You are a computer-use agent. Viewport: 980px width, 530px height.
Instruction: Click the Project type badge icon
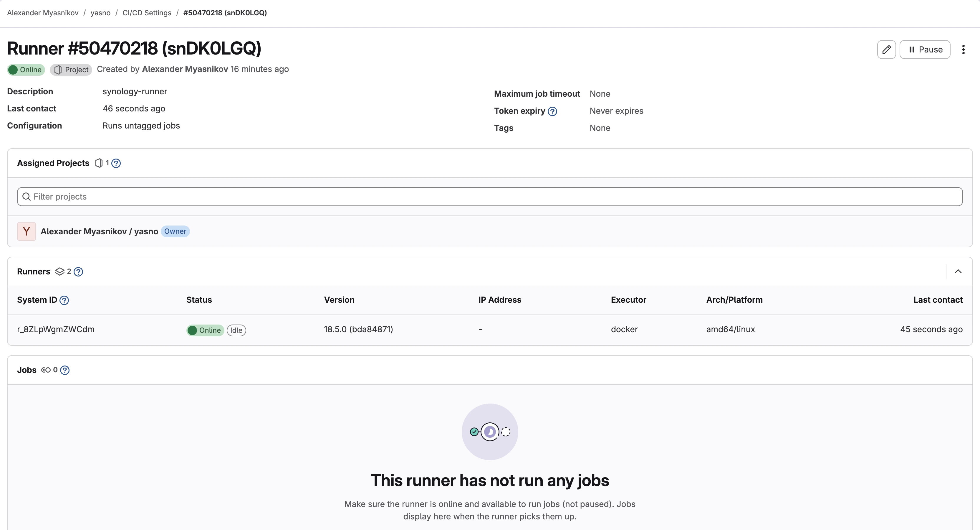(x=58, y=70)
